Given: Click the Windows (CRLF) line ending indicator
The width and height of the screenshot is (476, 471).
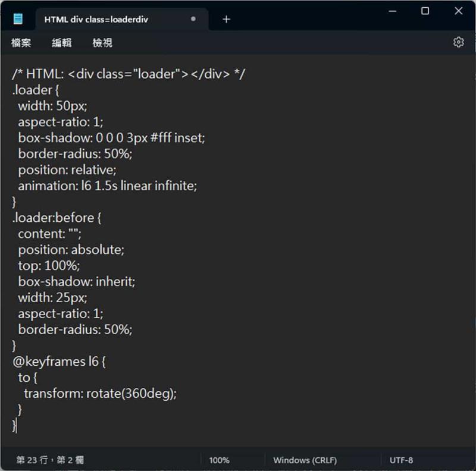Looking at the screenshot, I should click(305, 460).
